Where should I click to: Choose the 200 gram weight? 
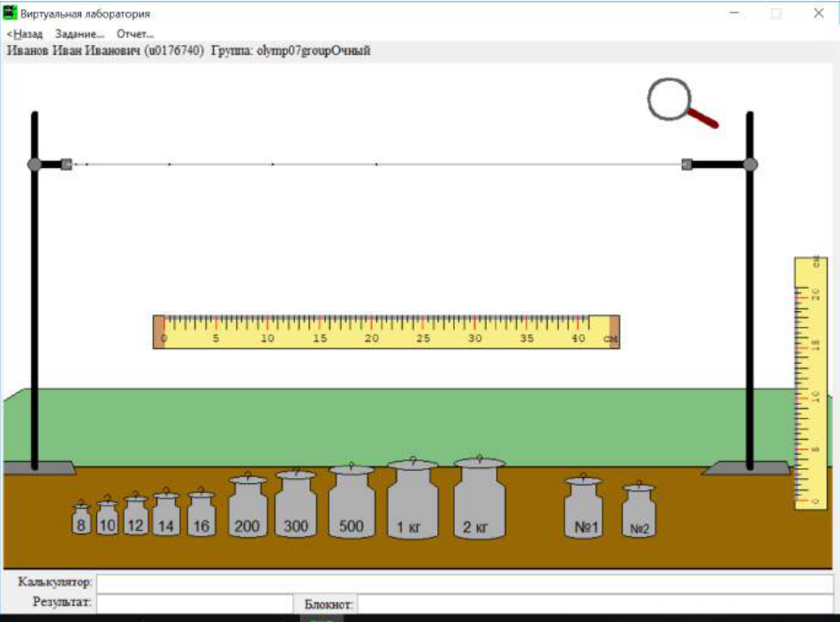pos(247,504)
